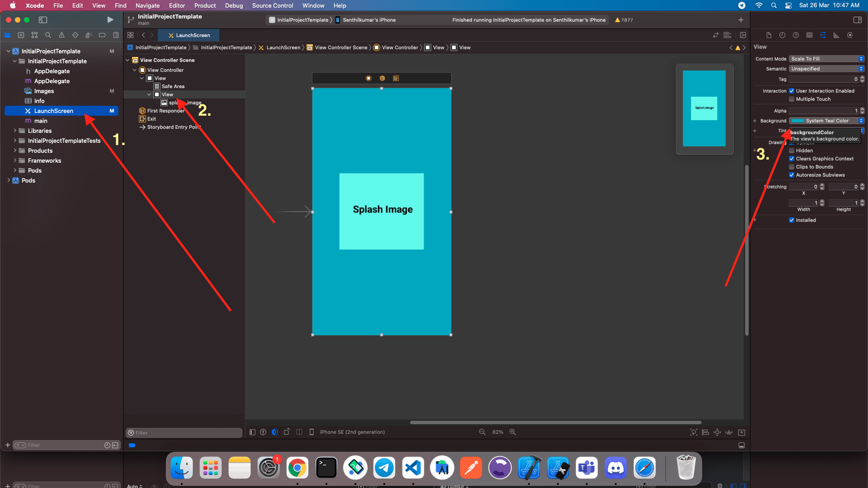The width and height of the screenshot is (868, 488).
Task: Click the zoom level 82% display
Action: click(498, 432)
